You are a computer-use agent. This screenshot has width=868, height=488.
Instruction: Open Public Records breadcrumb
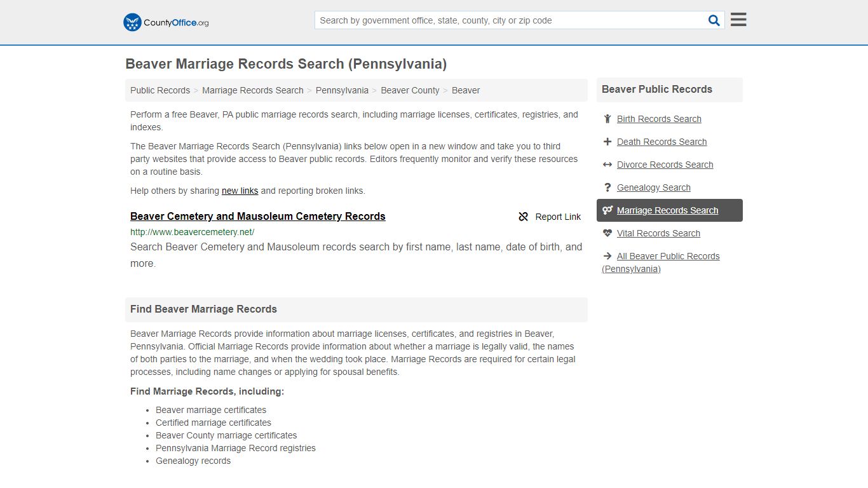click(x=160, y=90)
